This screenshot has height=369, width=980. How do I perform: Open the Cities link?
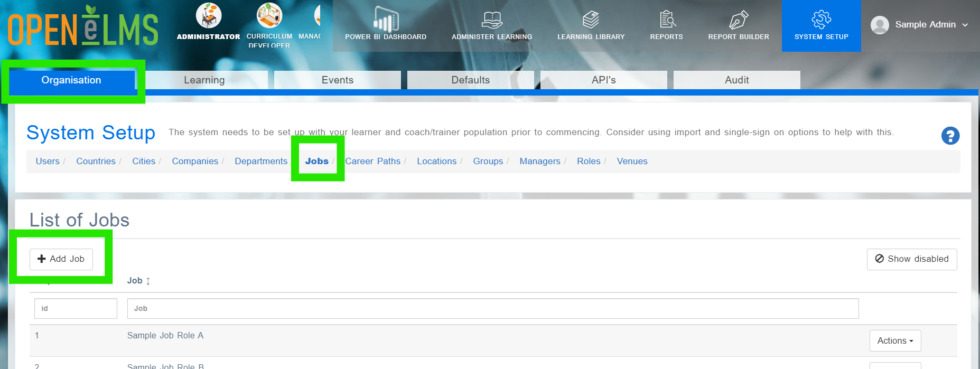pyautogui.click(x=144, y=162)
